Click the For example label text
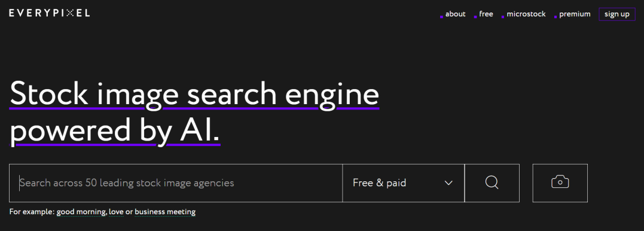644x231 pixels. pos(32,212)
